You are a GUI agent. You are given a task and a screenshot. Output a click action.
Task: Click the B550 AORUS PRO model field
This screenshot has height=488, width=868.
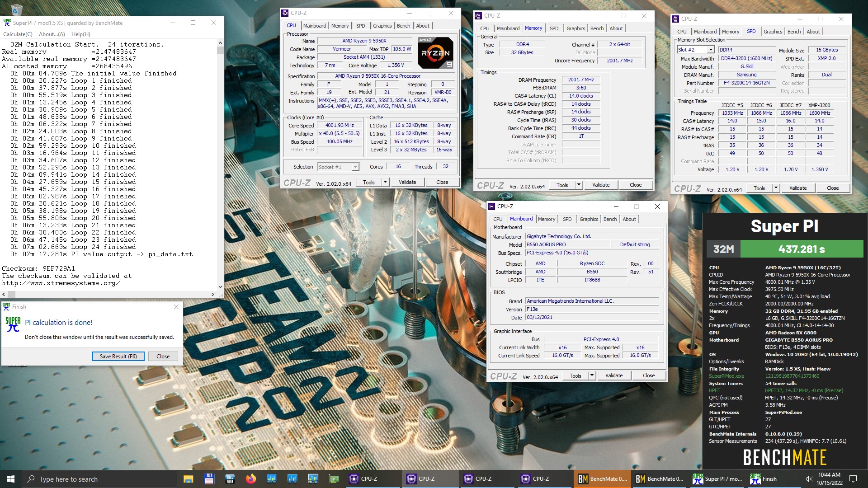568,244
